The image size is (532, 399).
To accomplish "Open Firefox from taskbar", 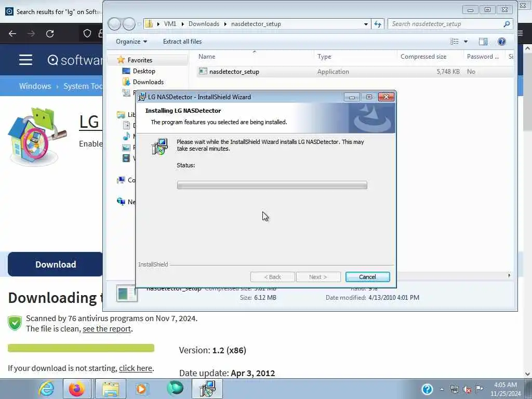I will [77, 389].
